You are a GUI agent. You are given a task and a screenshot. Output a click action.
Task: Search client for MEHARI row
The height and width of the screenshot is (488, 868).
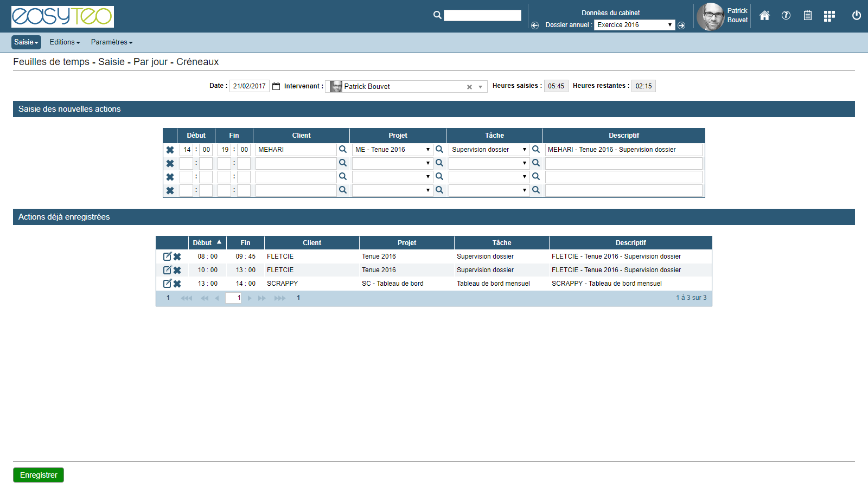(x=343, y=149)
